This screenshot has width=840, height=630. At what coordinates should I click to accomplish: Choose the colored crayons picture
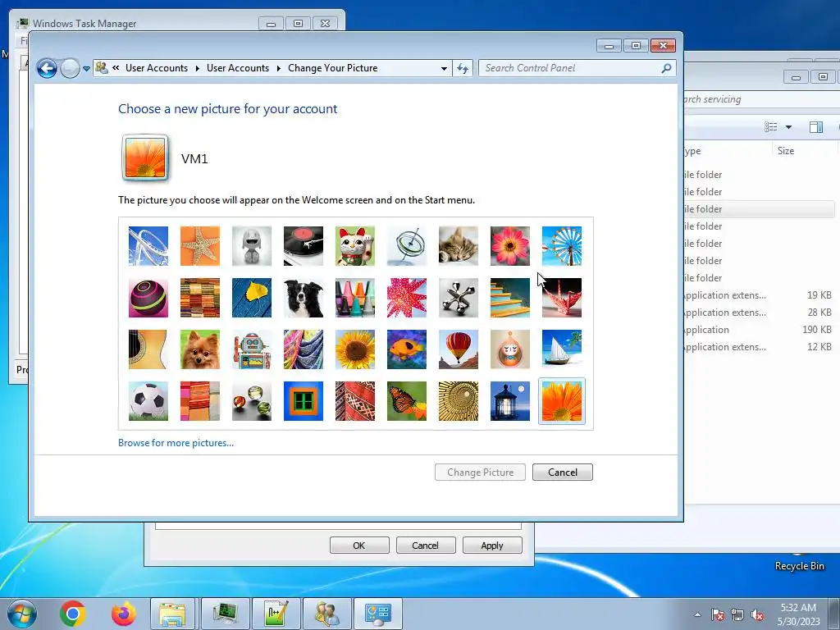tap(355, 298)
